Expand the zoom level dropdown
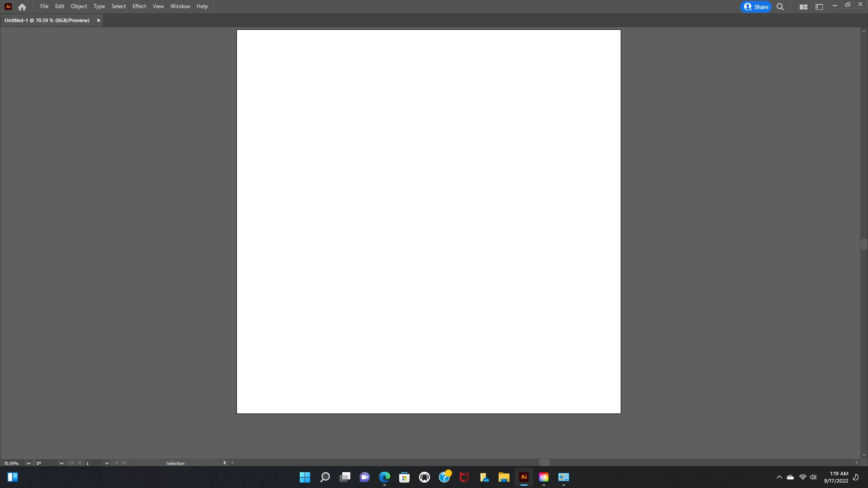 pos(28,463)
